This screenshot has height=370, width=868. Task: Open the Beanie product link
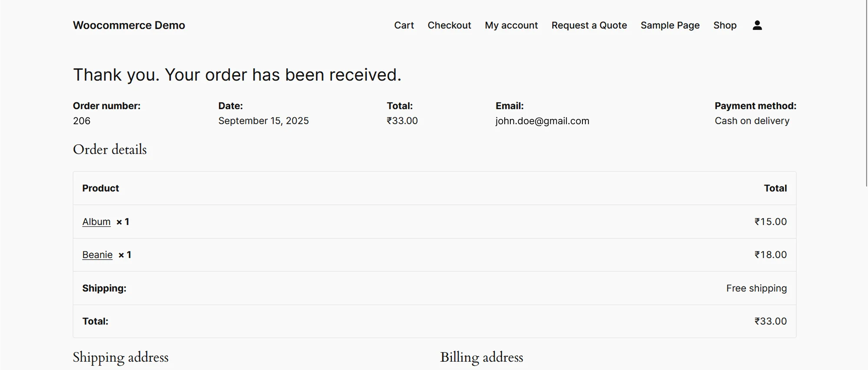pos(97,255)
